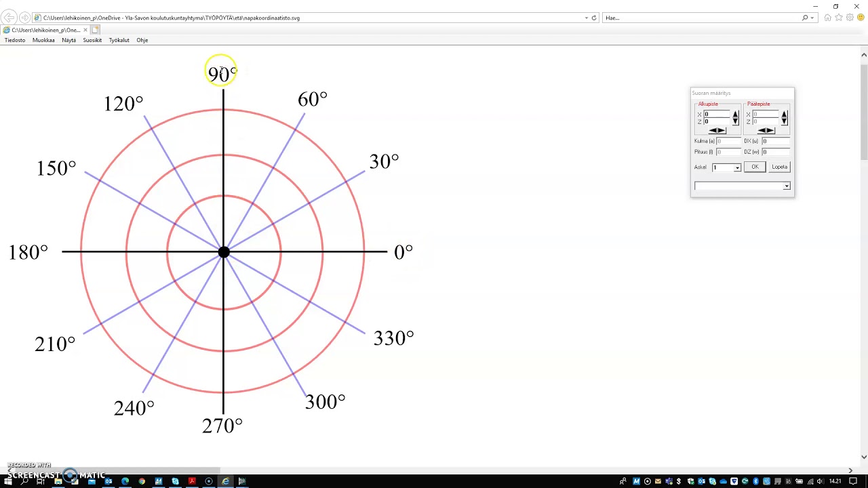Open the Näytä menu
The image size is (868, 488).
(x=68, y=40)
